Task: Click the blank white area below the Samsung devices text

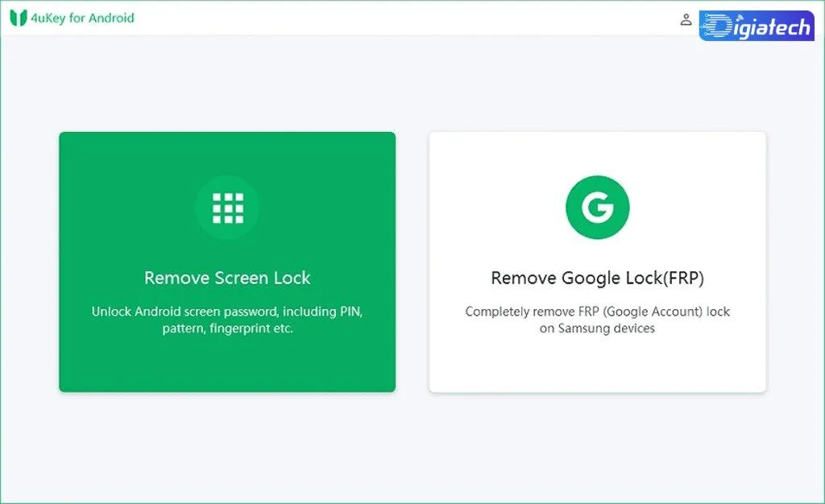Action: pos(597,364)
